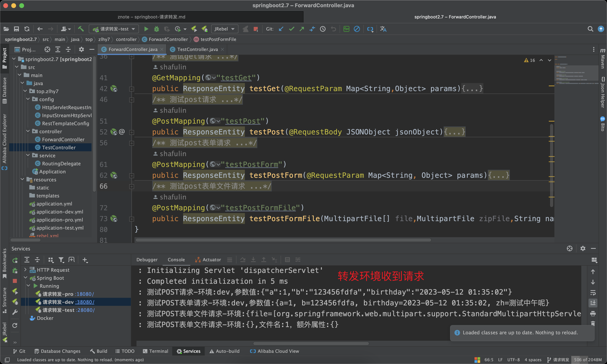This screenshot has height=364, width=607.
Task: Select application-dev.yml in project tree
Action: click(60, 212)
